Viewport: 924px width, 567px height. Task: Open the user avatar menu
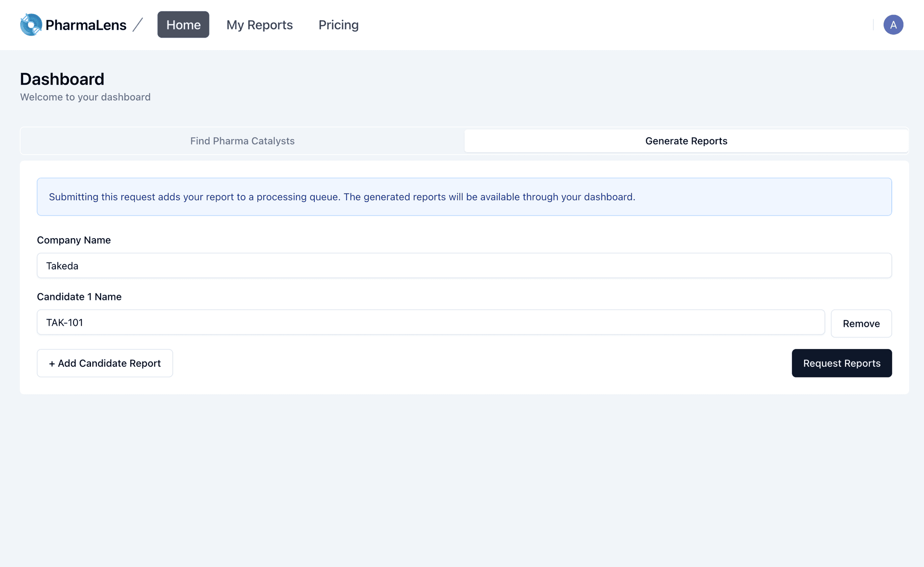pyautogui.click(x=893, y=25)
